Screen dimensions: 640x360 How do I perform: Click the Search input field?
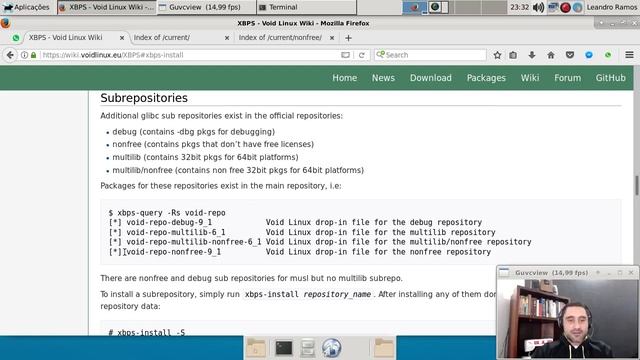click(430, 55)
